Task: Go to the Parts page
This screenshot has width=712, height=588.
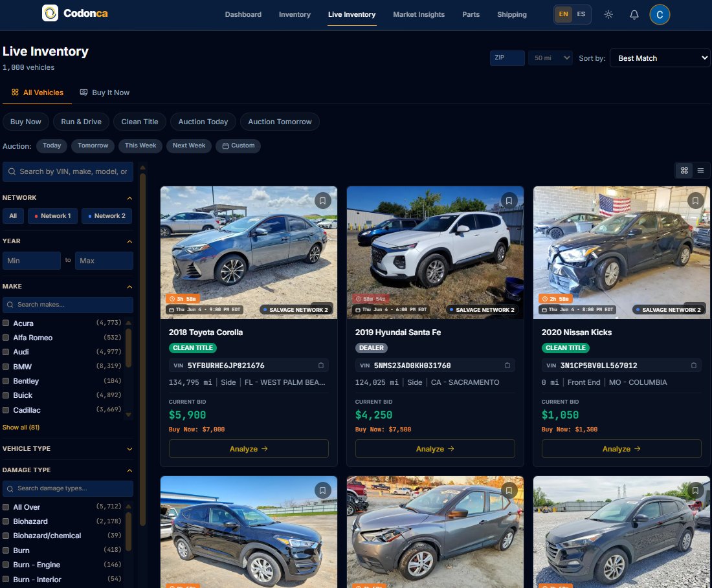Action: [471, 14]
